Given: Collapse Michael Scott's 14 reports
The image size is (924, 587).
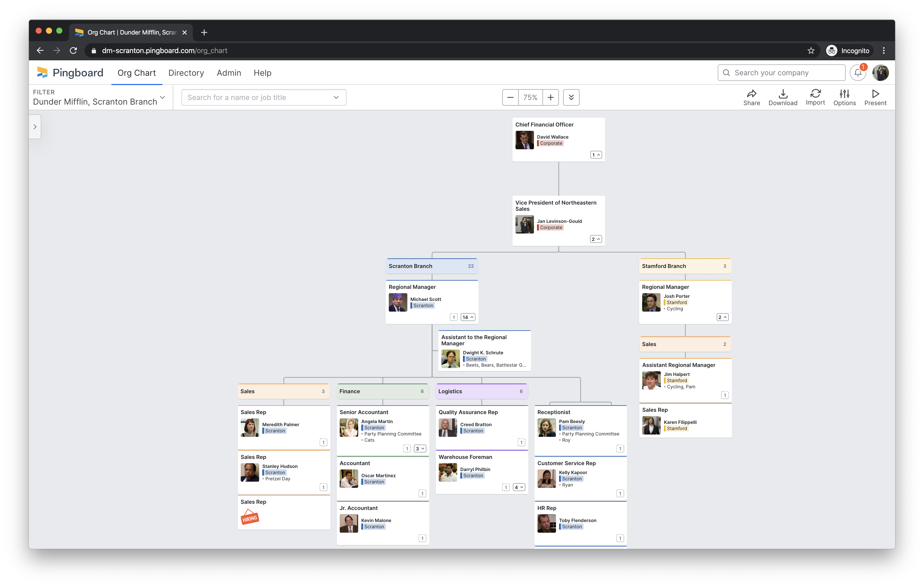Looking at the screenshot, I should (x=468, y=317).
